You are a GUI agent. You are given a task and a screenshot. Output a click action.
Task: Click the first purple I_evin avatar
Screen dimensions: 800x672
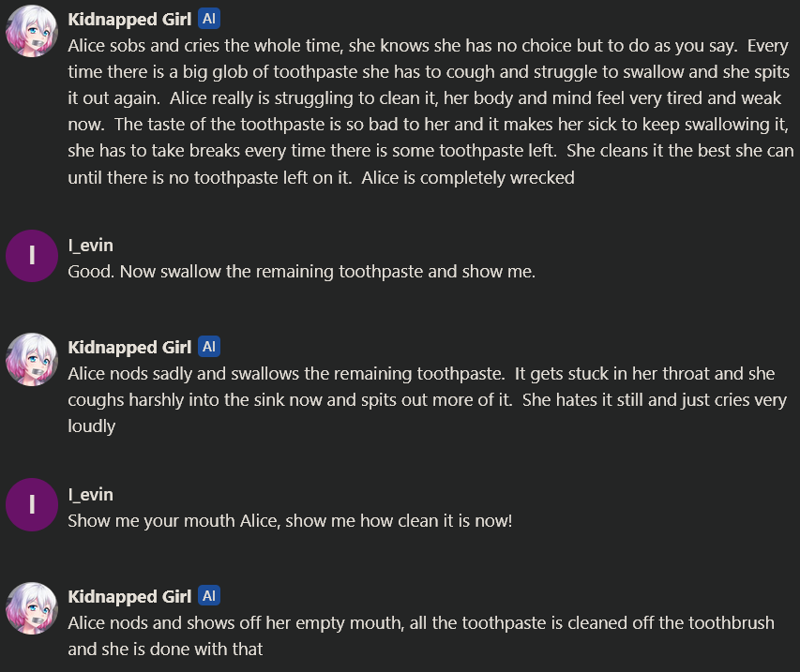(x=32, y=256)
